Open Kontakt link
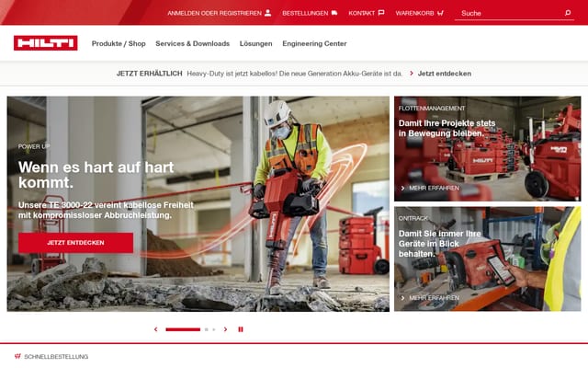 pos(367,13)
